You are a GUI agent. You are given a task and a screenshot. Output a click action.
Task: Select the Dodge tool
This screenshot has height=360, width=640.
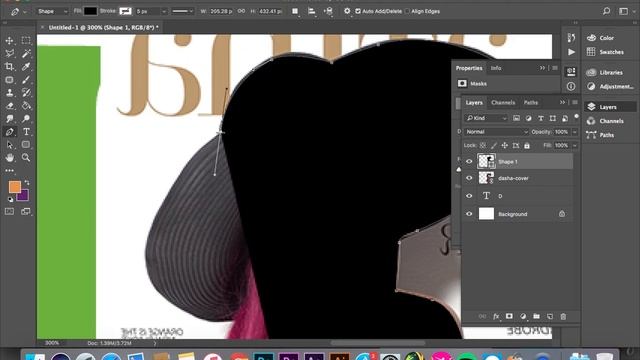[26, 119]
